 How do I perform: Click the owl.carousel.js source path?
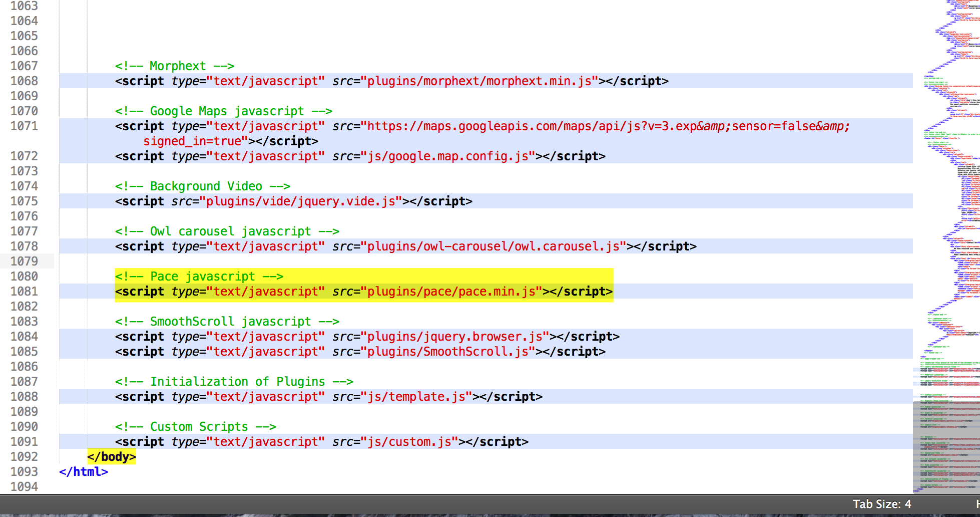coord(496,246)
